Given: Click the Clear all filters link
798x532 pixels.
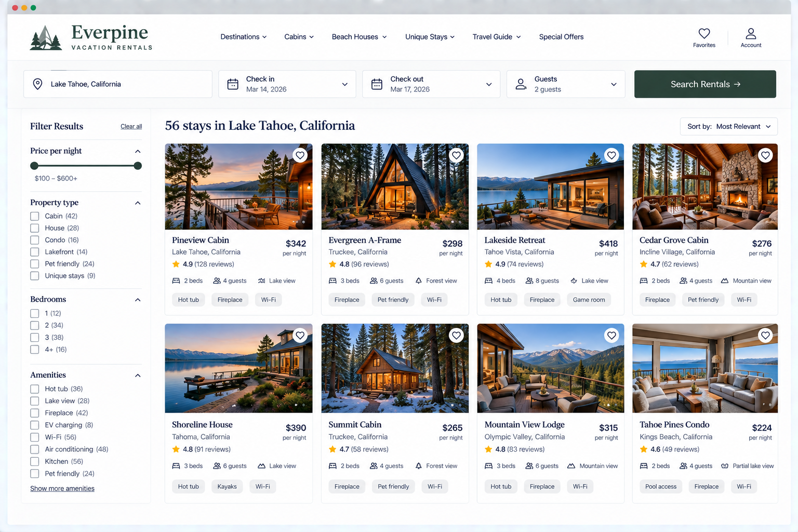Looking at the screenshot, I should point(131,126).
